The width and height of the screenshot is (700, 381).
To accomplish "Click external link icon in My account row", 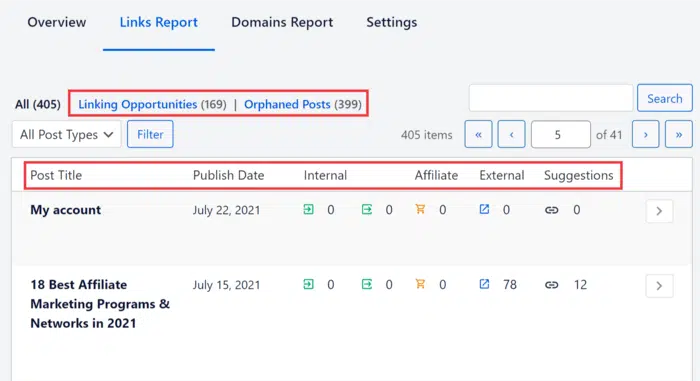I will (x=484, y=209).
